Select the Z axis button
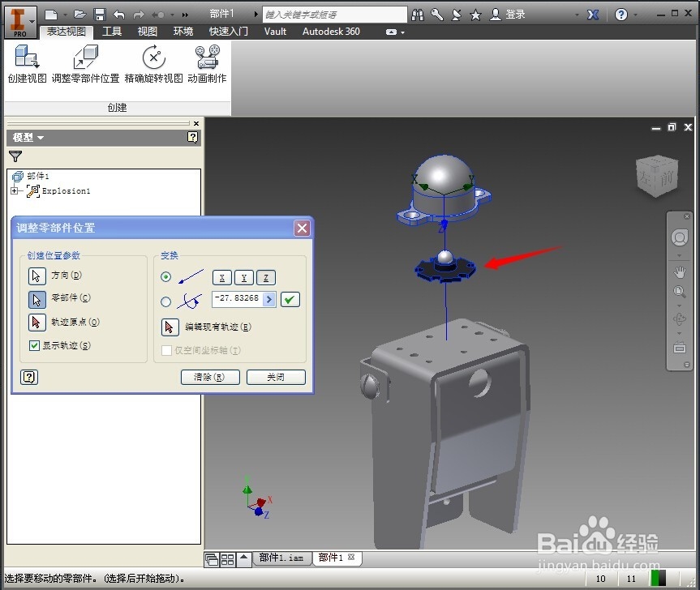700x590 pixels. [266, 277]
